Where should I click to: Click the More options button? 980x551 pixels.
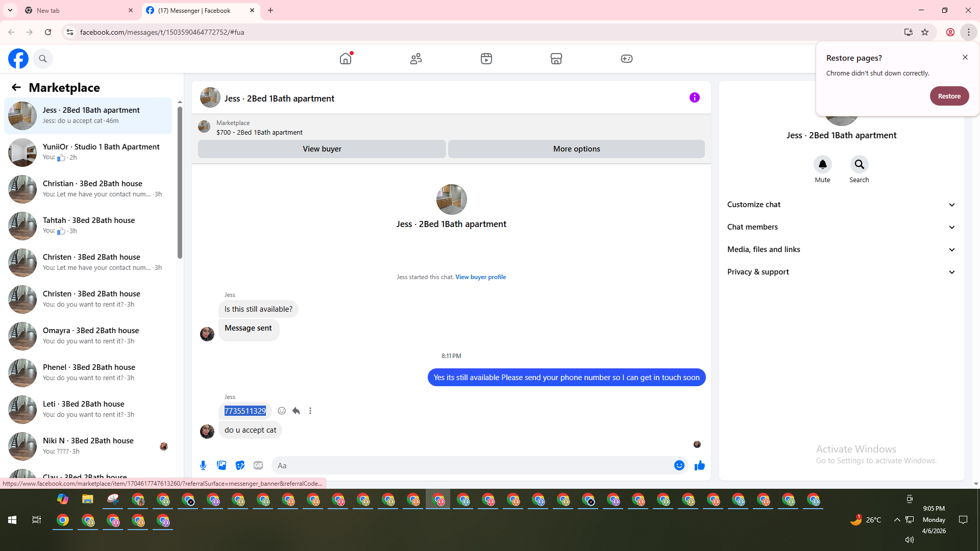(577, 149)
